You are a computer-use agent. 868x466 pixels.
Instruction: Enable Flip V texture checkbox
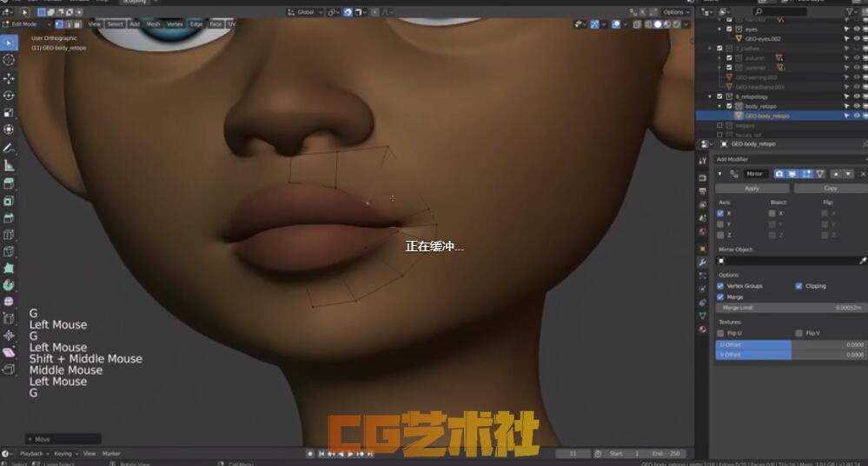pos(798,333)
